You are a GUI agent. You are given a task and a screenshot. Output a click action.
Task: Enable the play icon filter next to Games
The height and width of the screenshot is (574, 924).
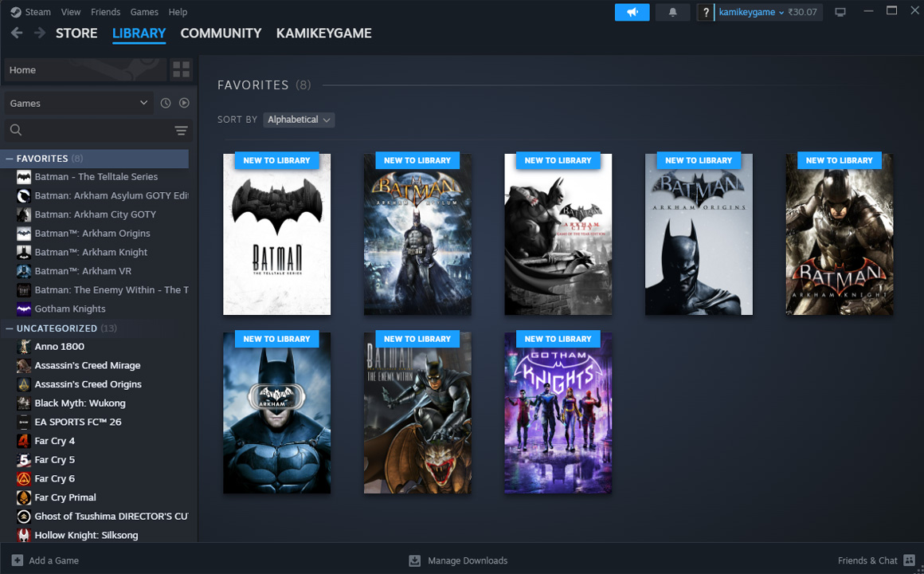pos(185,102)
